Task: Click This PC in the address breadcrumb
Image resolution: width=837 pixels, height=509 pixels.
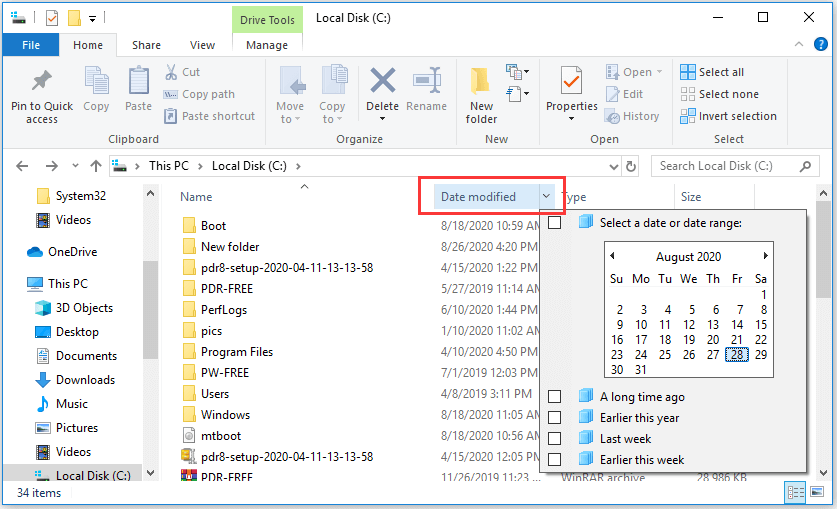Action: pos(169,166)
